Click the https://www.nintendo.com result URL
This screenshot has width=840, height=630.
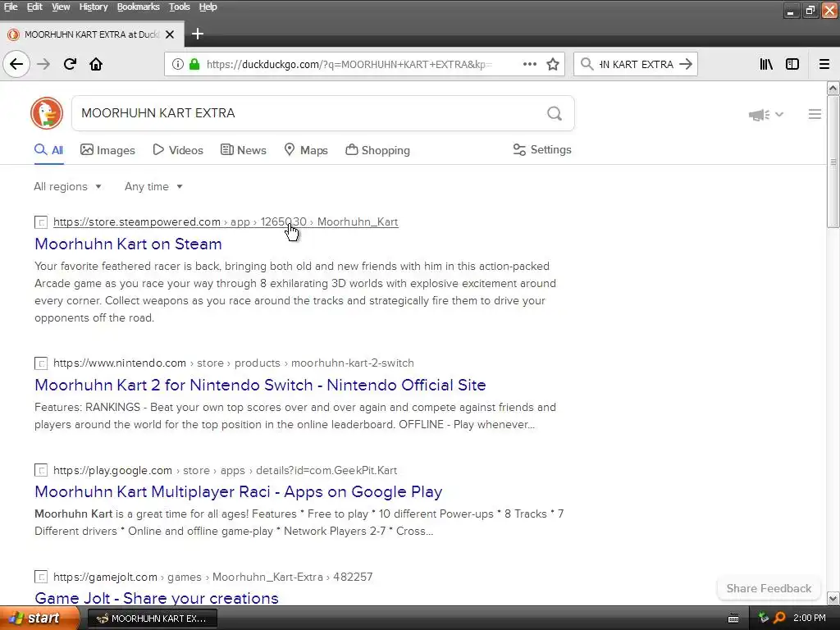(x=120, y=363)
